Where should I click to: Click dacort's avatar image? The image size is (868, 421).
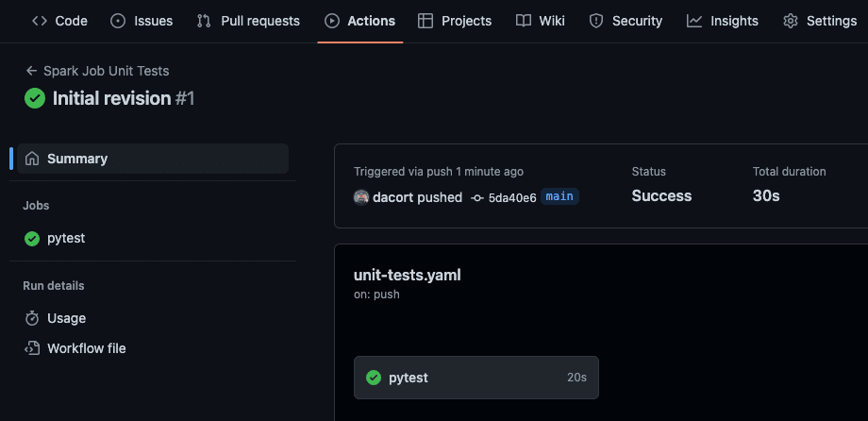(361, 197)
